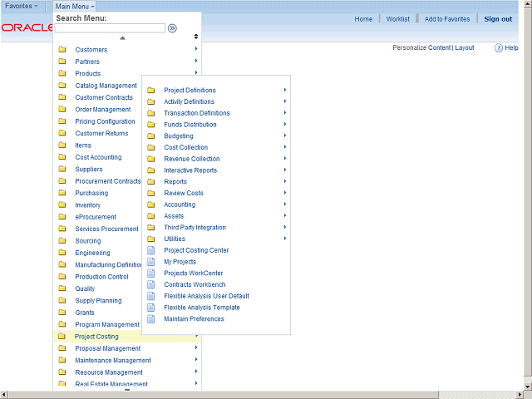Screen dimensions: 532x399
Task: Open the Favorites dropdown
Action: pos(22,6)
